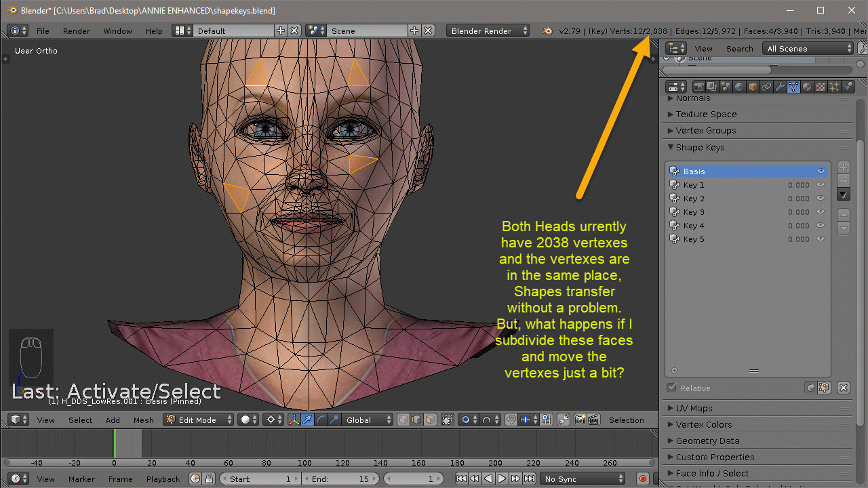
Task: Uncheck the Relative checkbox
Action: (672, 388)
